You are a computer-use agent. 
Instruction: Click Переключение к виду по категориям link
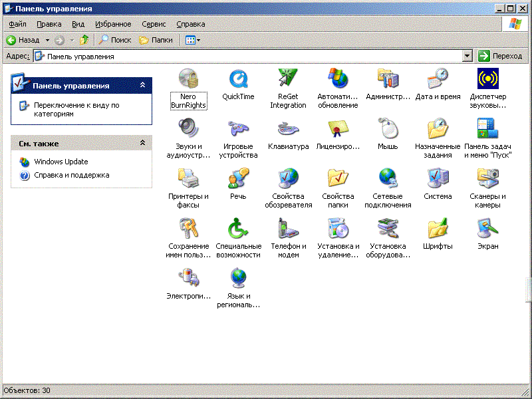tap(76, 109)
